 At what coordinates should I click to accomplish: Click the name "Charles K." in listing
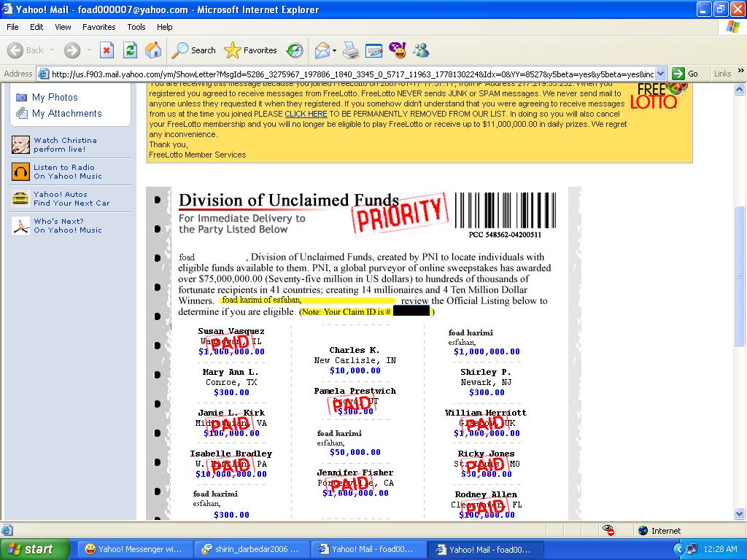[x=355, y=350]
